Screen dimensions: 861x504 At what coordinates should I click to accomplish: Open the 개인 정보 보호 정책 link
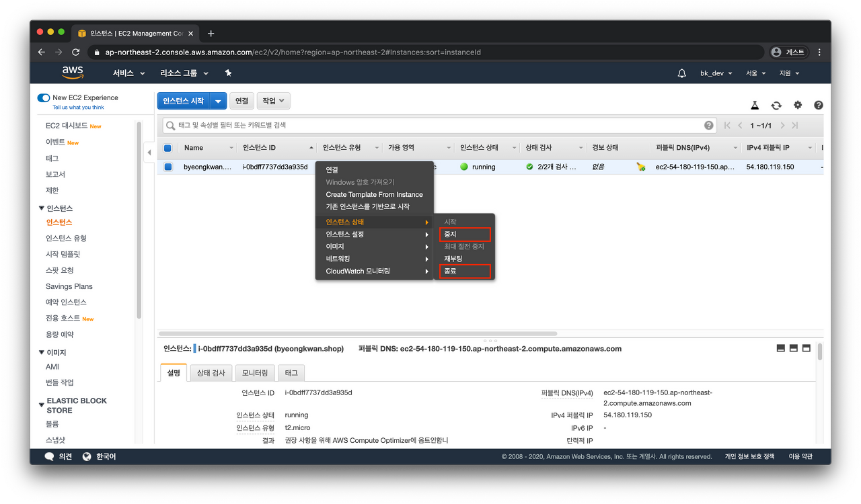coord(749,456)
